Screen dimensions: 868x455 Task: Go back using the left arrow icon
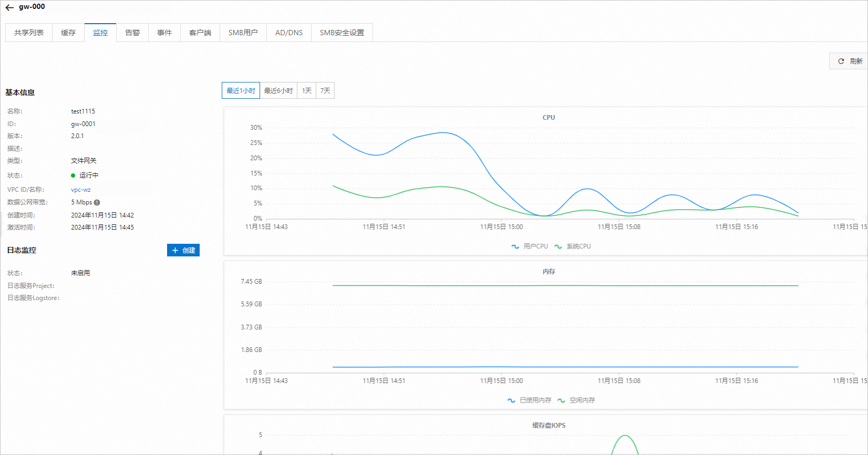(x=9, y=7)
